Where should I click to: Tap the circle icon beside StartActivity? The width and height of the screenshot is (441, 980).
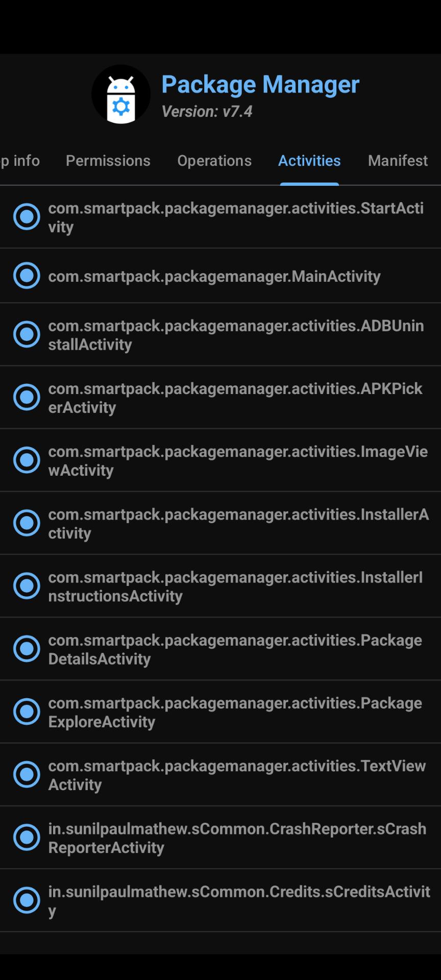pyautogui.click(x=27, y=217)
